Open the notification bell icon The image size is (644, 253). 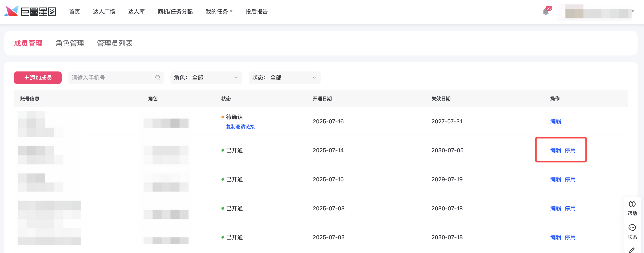pyautogui.click(x=545, y=12)
